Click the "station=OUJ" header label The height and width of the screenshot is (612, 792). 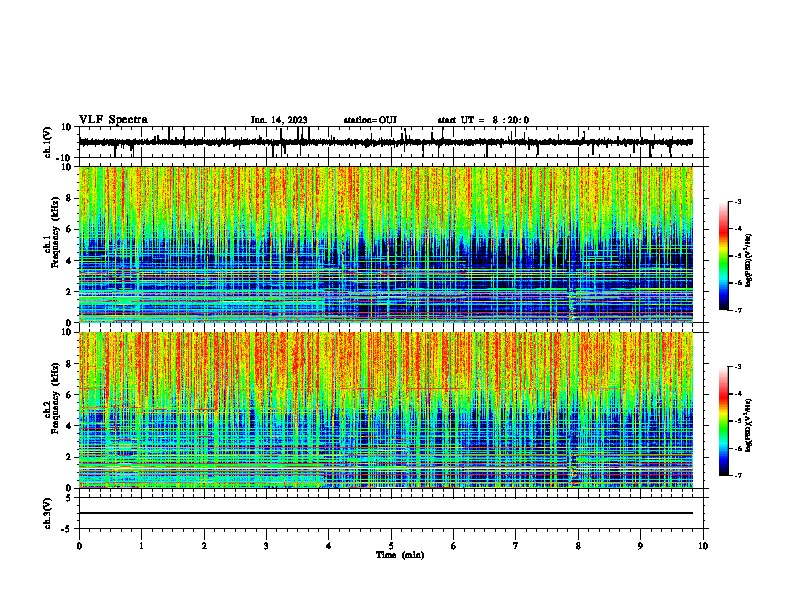point(370,120)
